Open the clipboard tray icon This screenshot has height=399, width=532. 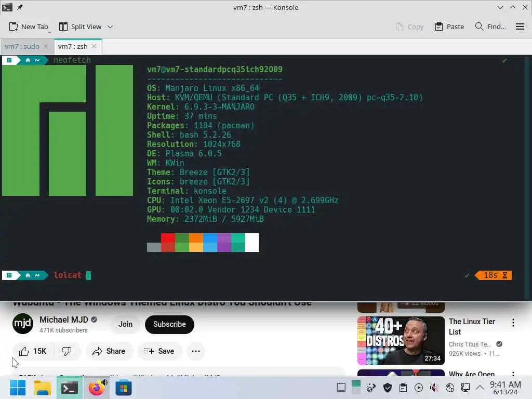403,388
